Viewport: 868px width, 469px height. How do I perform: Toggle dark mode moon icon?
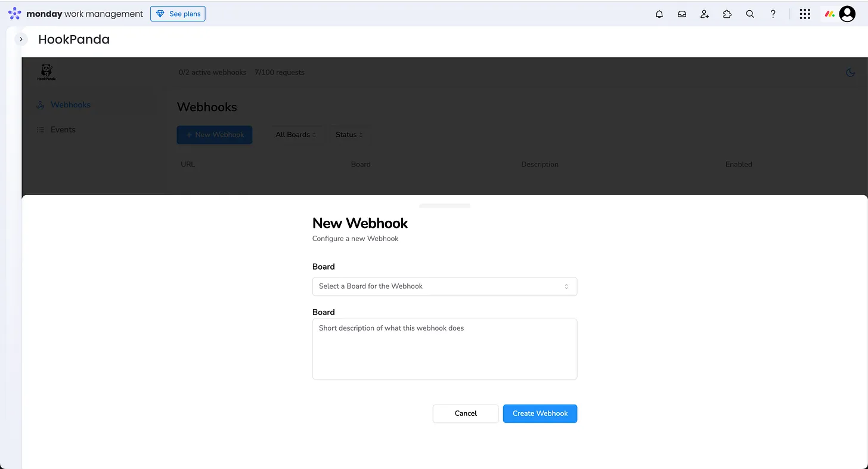[x=850, y=73]
